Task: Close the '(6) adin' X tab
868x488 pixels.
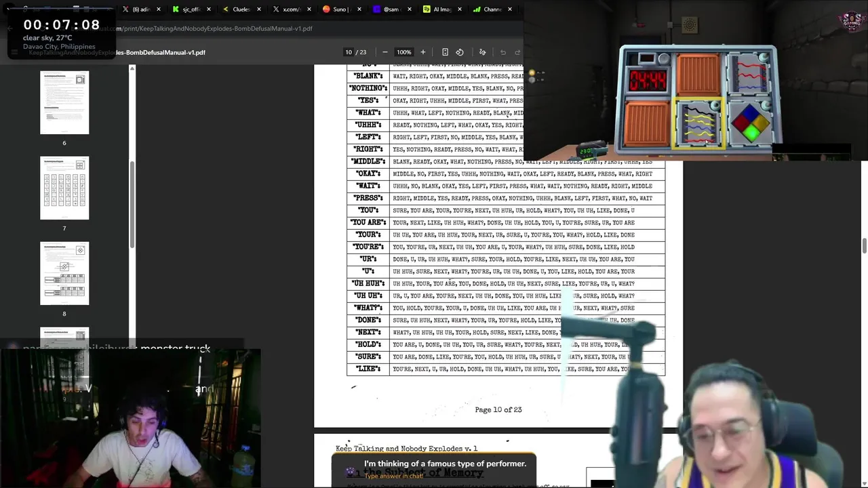Action: [x=159, y=9]
